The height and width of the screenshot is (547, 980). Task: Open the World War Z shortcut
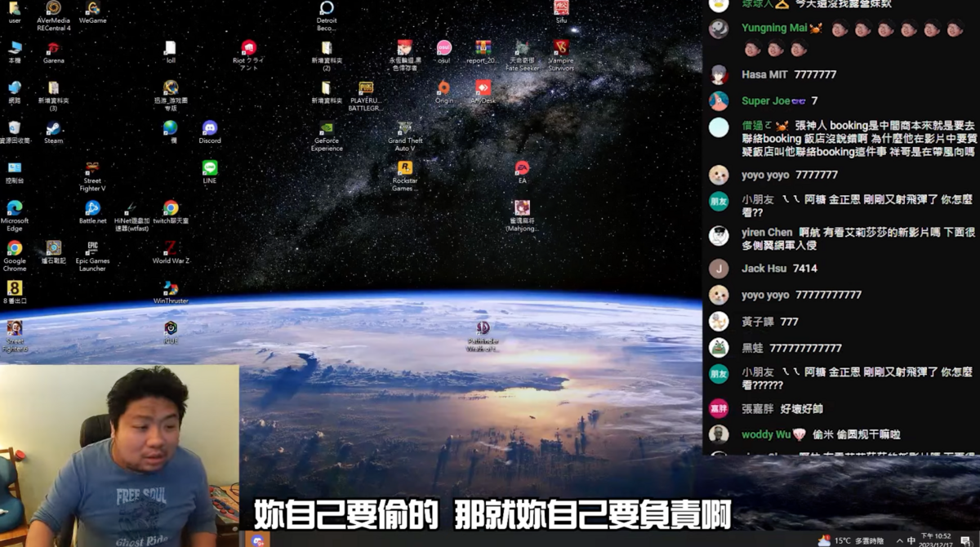[171, 252]
